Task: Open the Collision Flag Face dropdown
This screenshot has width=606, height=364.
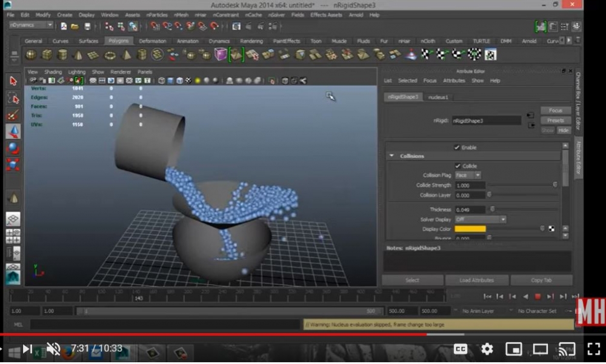Action: (468, 176)
